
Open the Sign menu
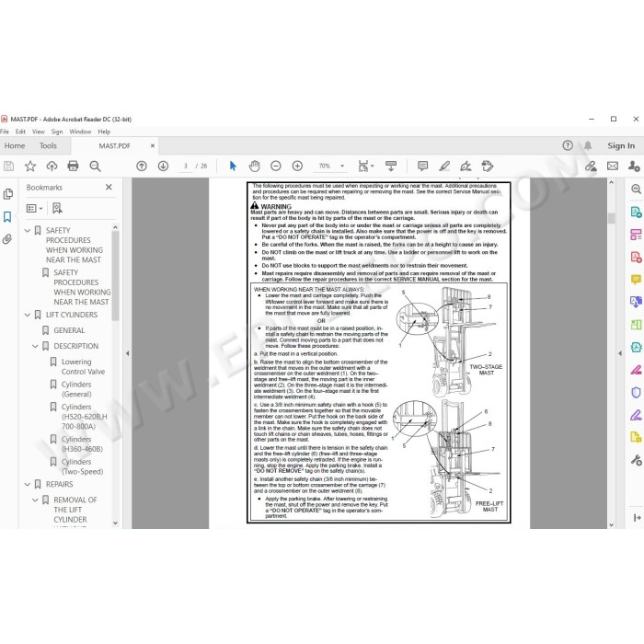tap(57, 132)
